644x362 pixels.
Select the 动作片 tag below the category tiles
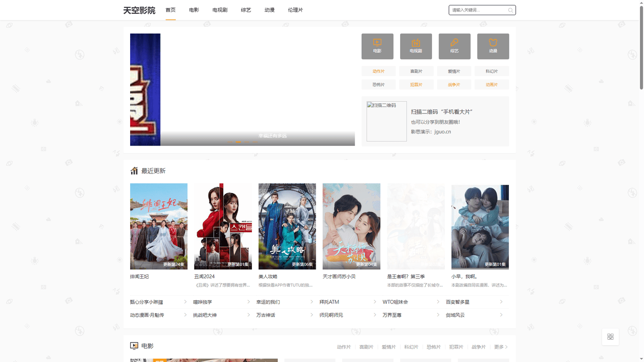378,72
